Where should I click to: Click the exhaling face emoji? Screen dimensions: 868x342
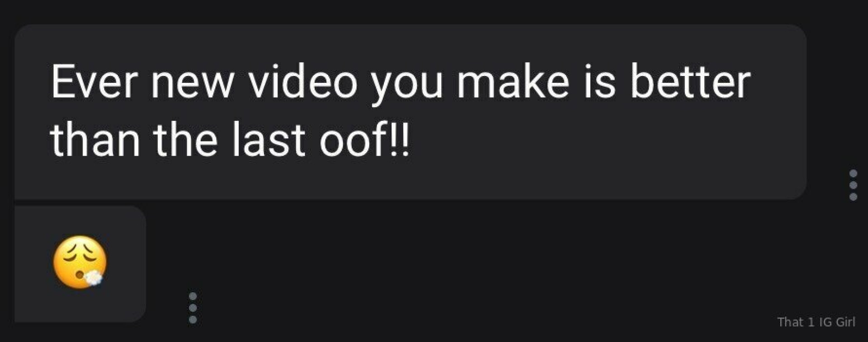point(80,262)
